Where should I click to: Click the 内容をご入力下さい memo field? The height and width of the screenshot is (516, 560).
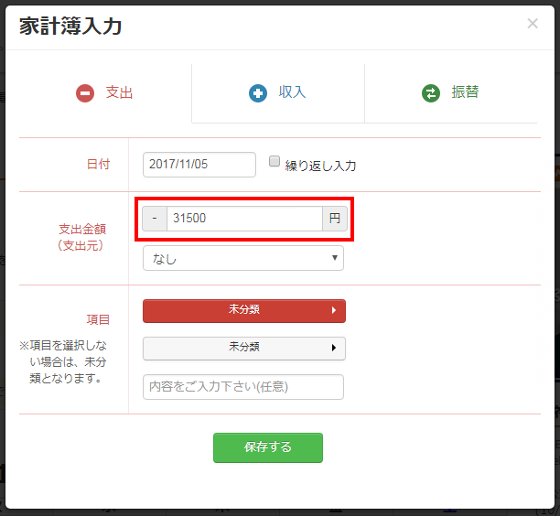[x=243, y=387]
